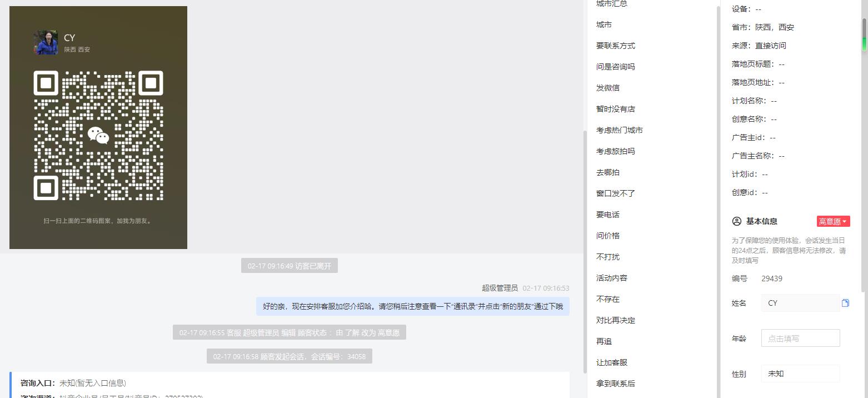
Task: Select the 拿到联系后 quick reply
Action: 616,384
